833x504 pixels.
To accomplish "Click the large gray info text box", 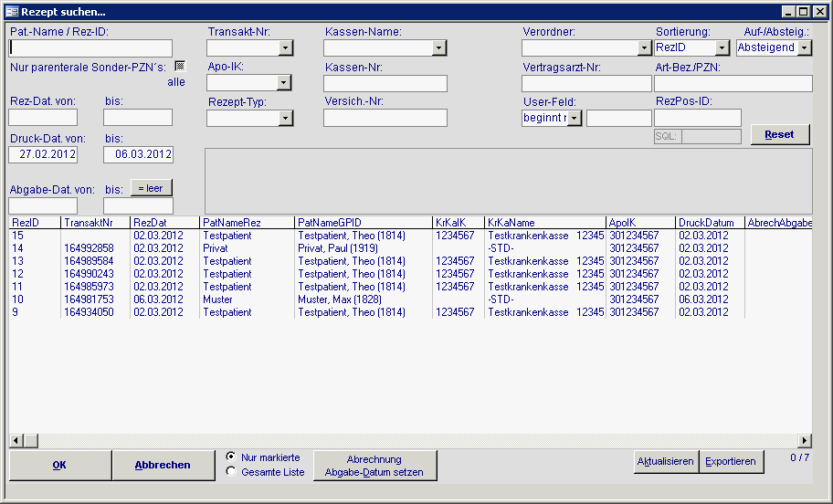I will 509,181.
